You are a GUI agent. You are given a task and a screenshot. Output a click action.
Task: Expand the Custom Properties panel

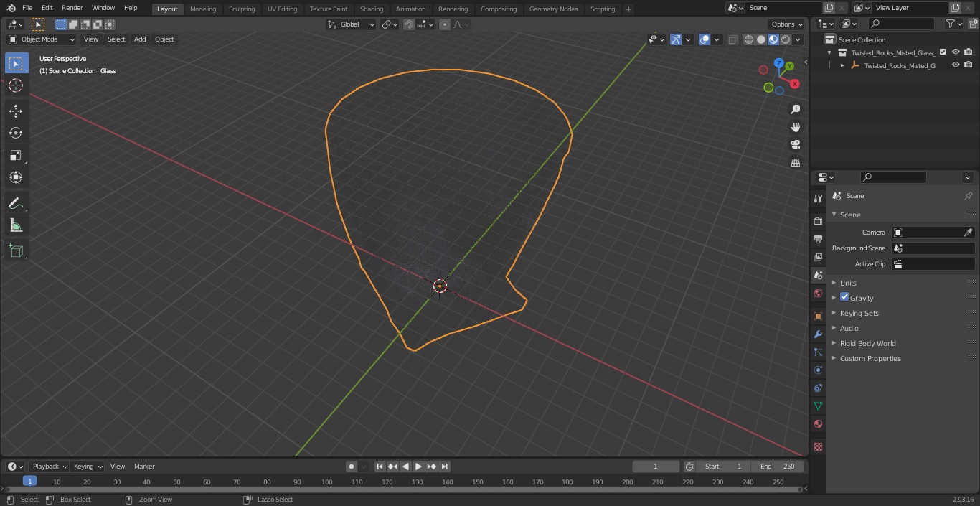pos(870,358)
